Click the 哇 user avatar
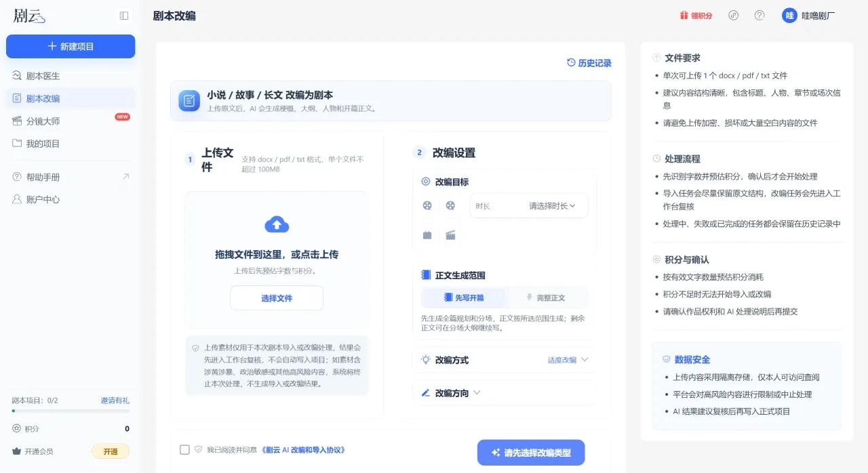The image size is (868, 473). pos(789,15)
